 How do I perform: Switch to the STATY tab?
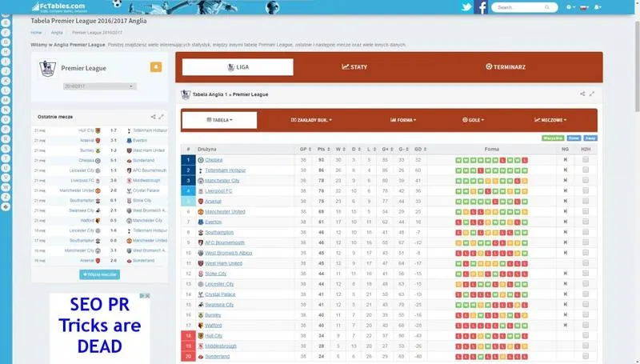coord(354,67)
